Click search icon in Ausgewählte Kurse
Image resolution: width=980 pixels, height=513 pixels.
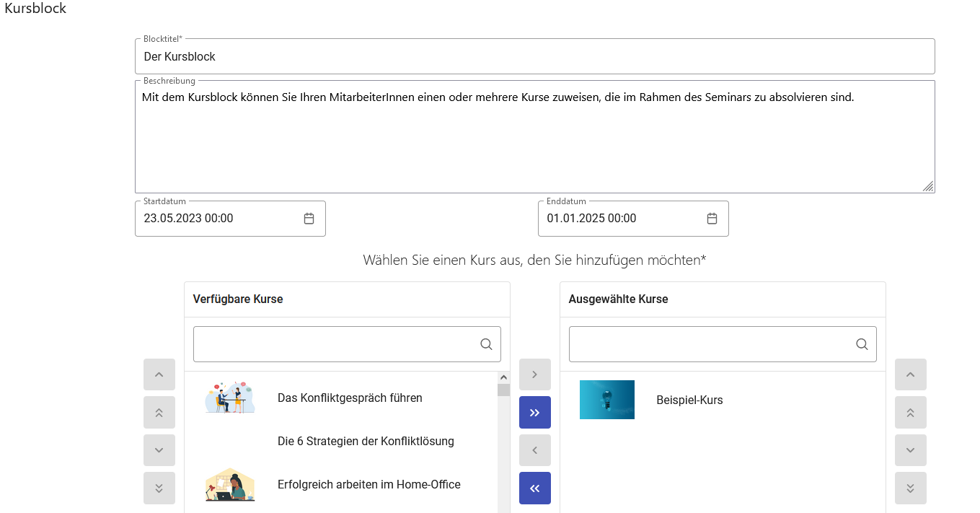(862, 344)
